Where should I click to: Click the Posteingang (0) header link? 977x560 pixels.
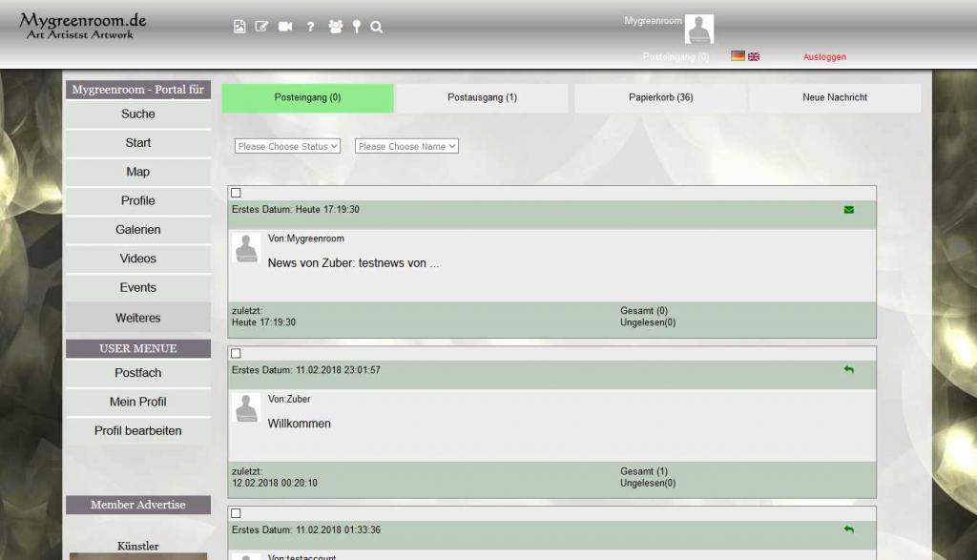tap(676, 56)
